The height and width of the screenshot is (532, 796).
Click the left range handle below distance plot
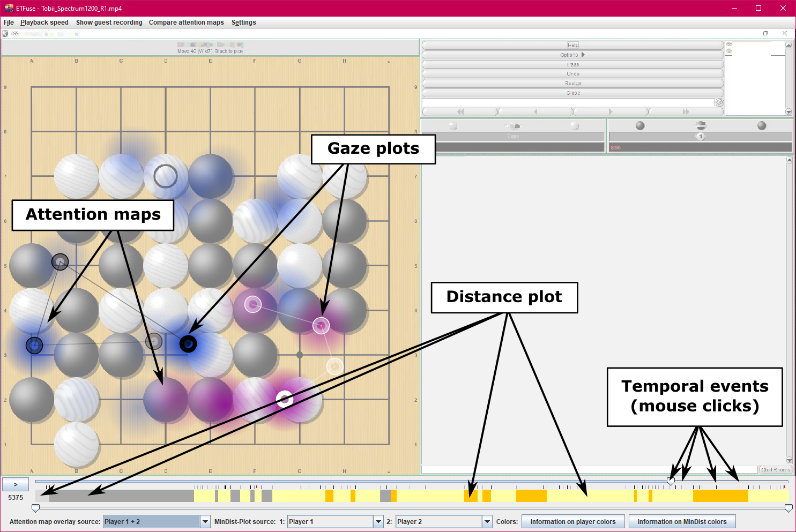[35, 508]
